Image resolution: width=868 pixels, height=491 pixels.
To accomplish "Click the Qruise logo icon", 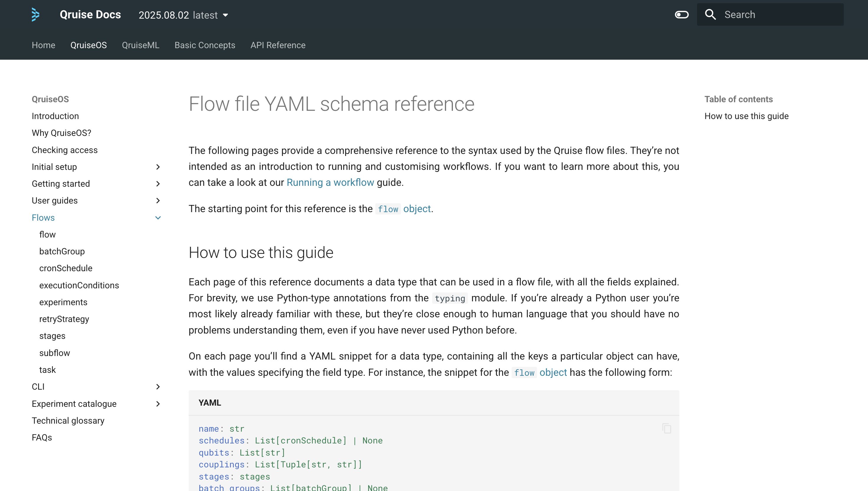I will click(35, 14).
